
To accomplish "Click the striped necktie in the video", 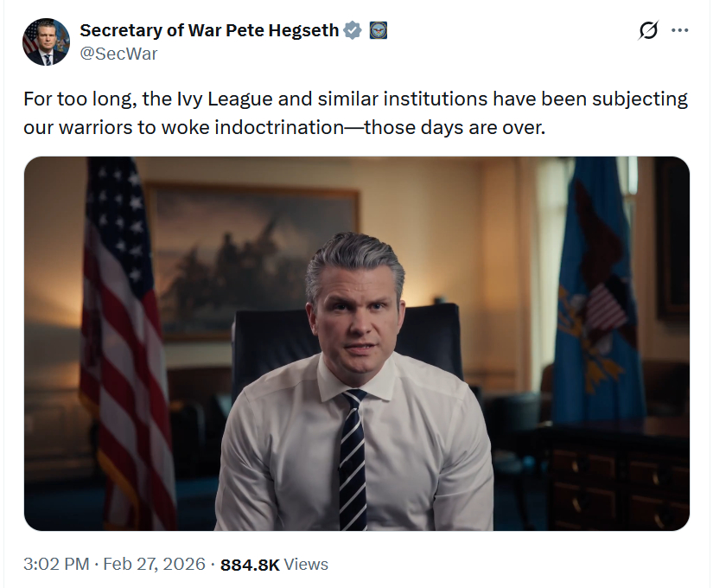I will pyautogui.click(x=353, y=458).
